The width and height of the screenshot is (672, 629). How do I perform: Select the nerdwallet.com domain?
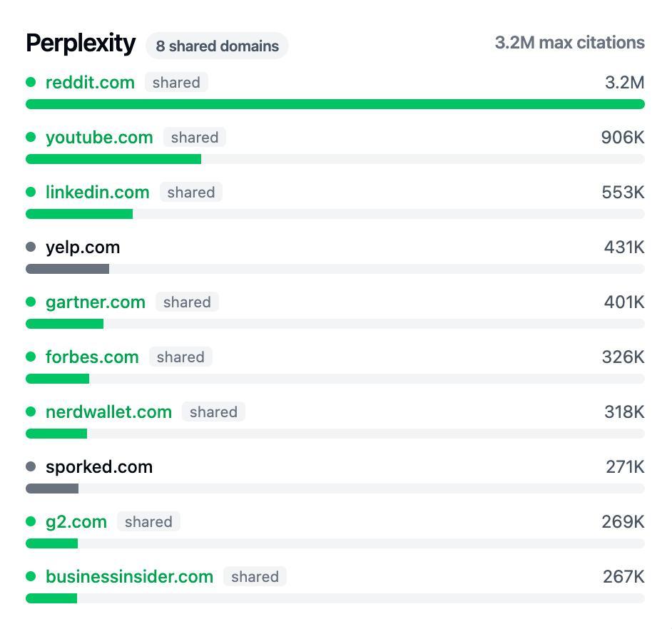pyautogui.click(x=108, y=411)
